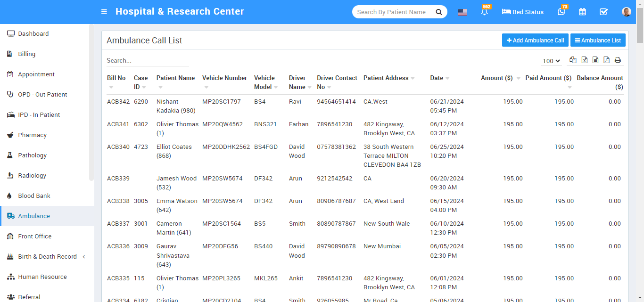644x302 pixels.
Task: Open the notifications bell icon
Action: click(x=484, y=12)
